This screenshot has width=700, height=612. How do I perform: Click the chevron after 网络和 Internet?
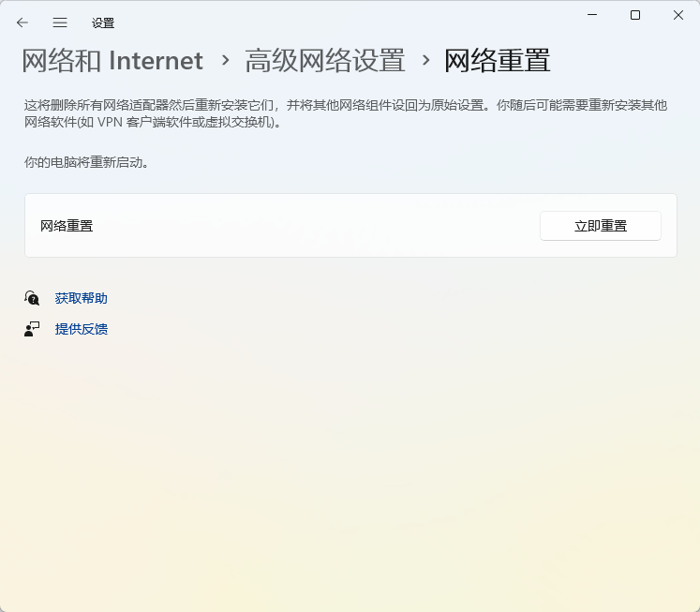pos(225,61)
